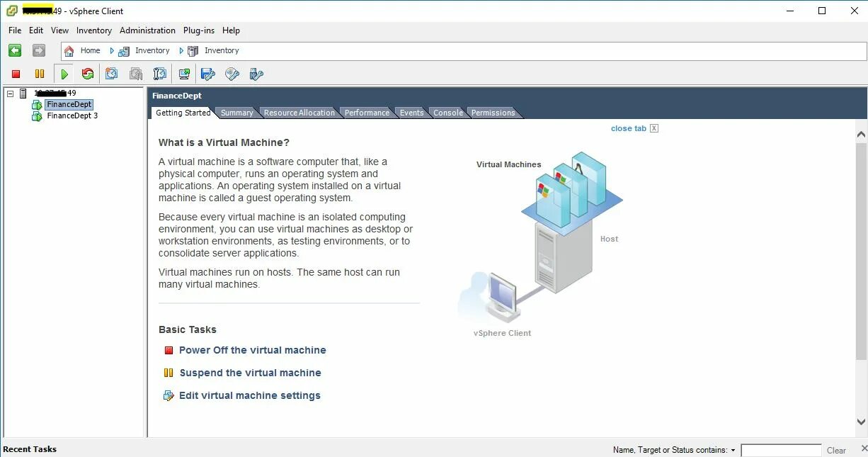Switch to the Permissions tab
This screenshot has height=457, width=868.
pos(493,113)
